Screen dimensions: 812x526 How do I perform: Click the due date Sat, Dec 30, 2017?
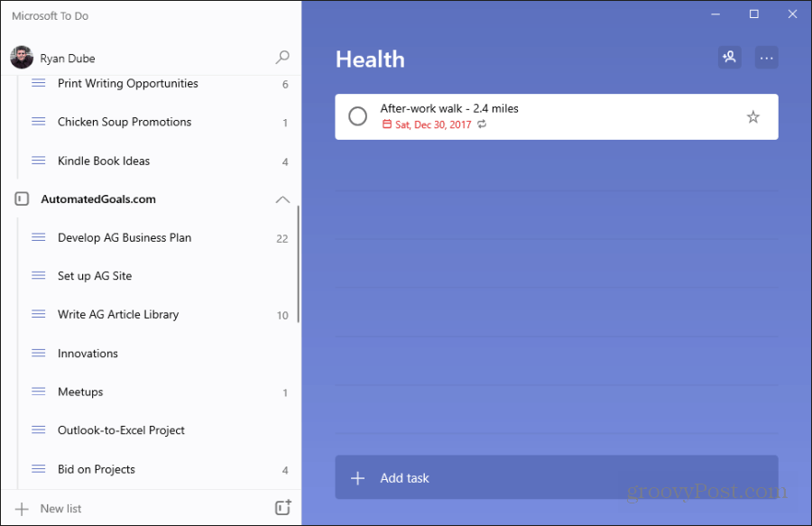click(x=433, y=125)
